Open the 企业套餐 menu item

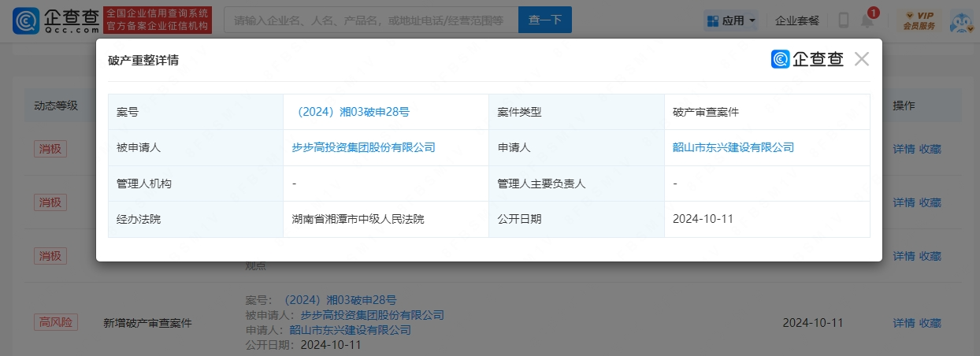(x=797, y=20)
